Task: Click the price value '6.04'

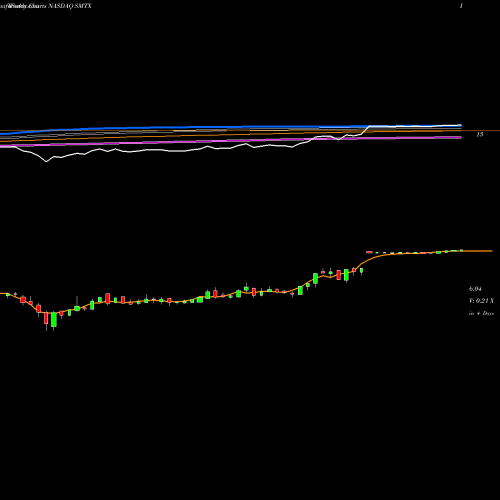Action: [x=475, y=289]
